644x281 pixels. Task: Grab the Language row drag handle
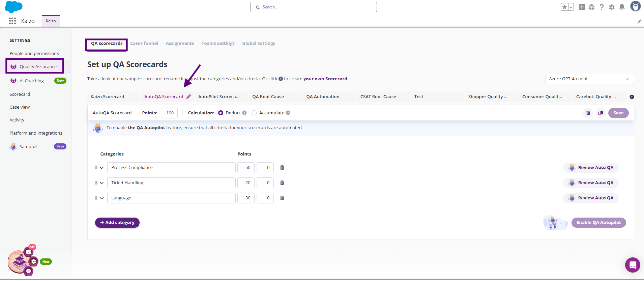point(96,198)
